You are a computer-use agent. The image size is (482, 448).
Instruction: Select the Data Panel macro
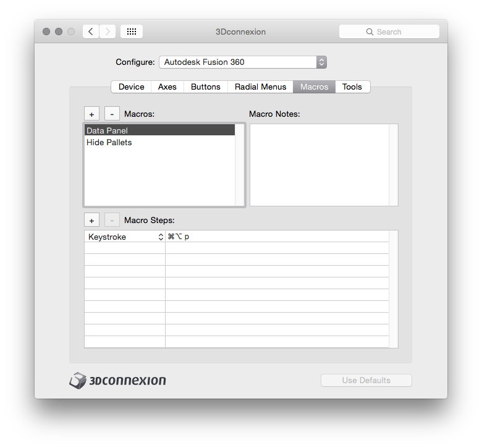(x=159, y=130)
